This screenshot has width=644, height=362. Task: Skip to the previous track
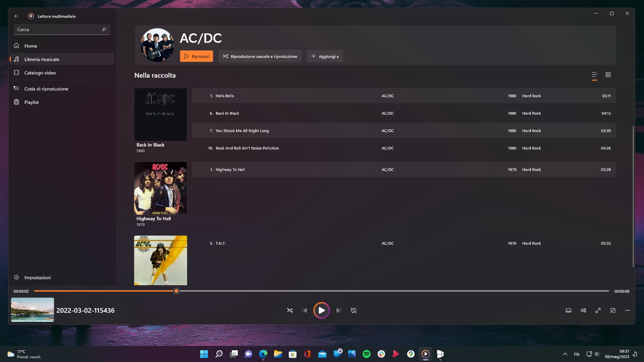[x=305, y=310]
